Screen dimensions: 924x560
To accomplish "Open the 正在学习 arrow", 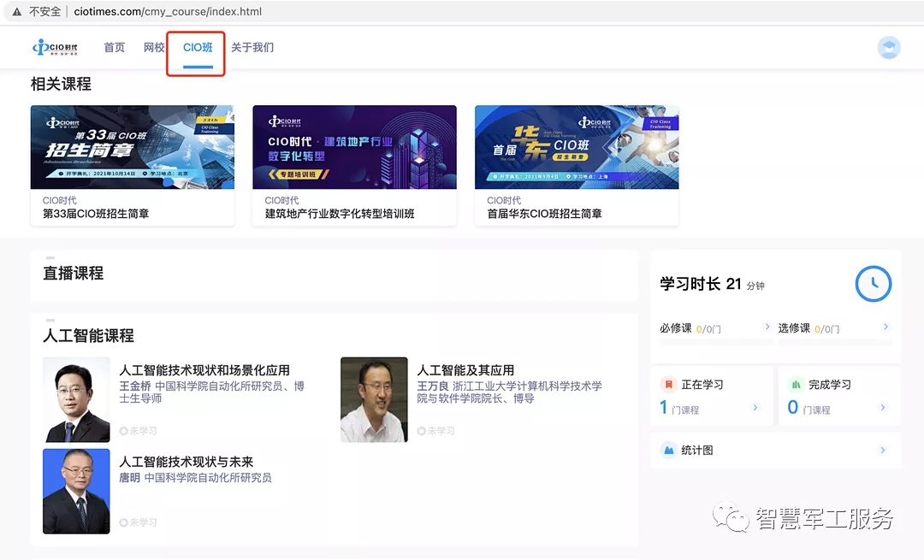I will click(x=755, y=408).
